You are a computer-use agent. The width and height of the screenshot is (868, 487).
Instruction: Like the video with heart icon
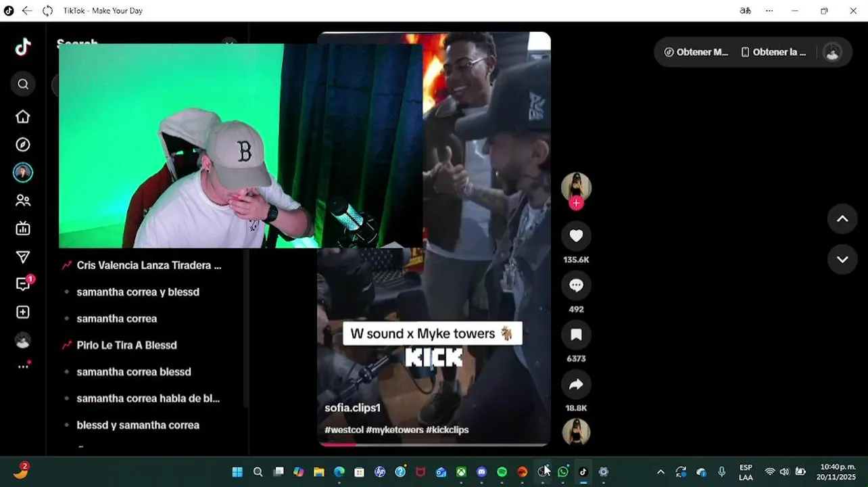[x=576, y=235]
